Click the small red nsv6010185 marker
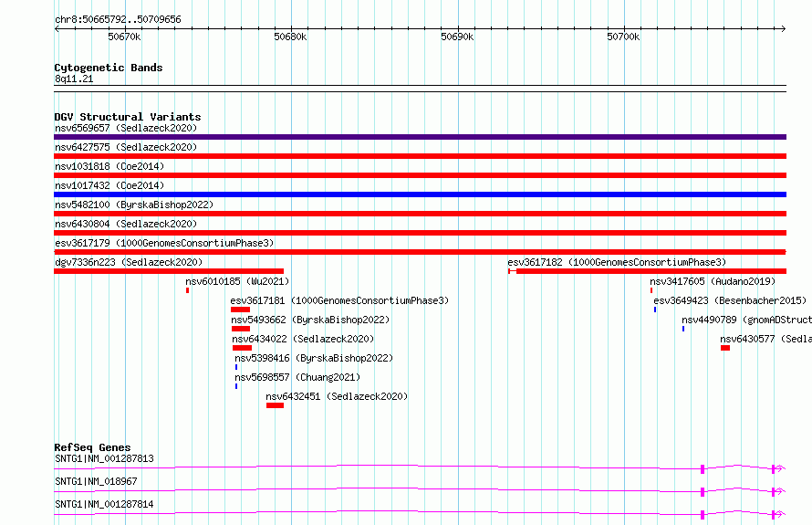 [x=187, y=290]
